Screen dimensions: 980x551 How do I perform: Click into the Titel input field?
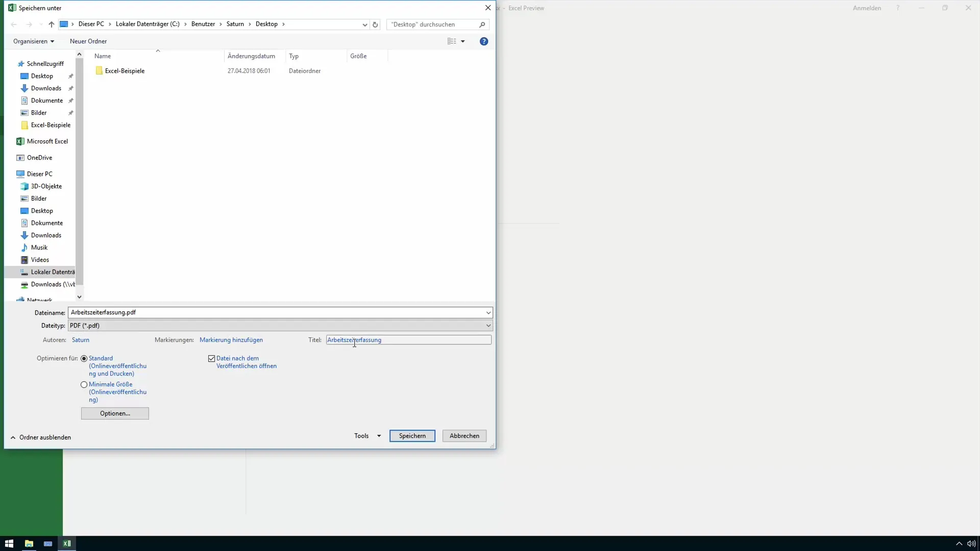(409, 340)
